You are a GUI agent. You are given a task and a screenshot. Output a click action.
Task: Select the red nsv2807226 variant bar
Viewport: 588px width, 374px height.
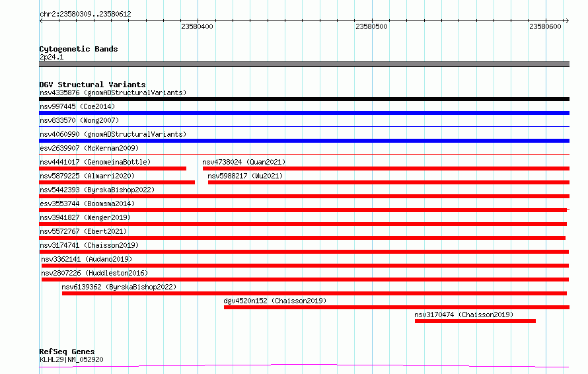click(x=305, y=280)
